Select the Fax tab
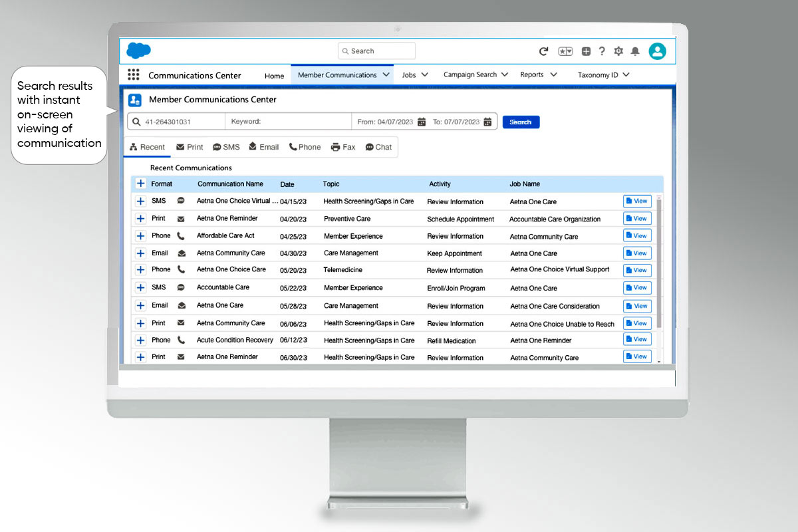 [343, 147]
